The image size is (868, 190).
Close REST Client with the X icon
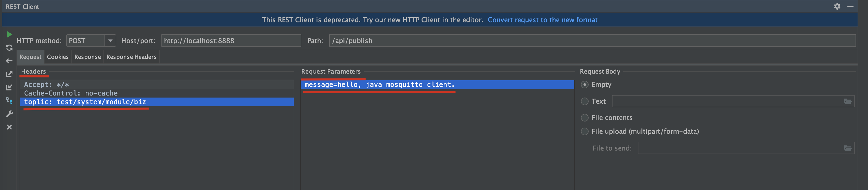(x=9, y=127)
